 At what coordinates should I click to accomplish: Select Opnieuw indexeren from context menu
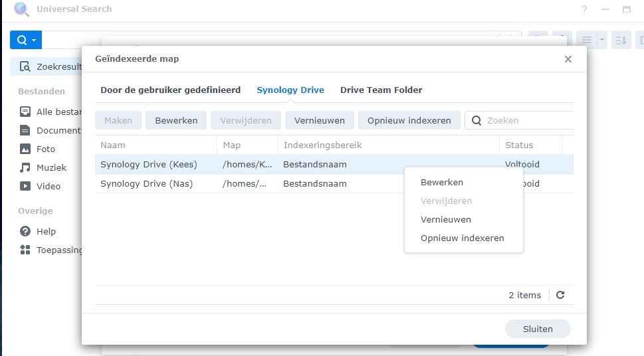coord(462,238)
